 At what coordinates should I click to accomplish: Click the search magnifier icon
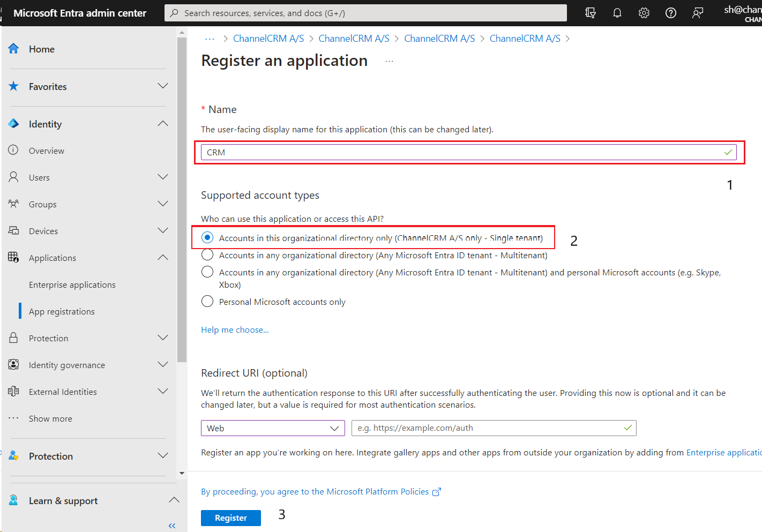174,13
